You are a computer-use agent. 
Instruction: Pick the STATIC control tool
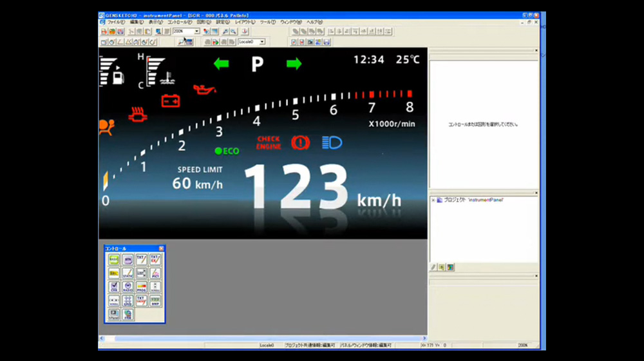128,273
